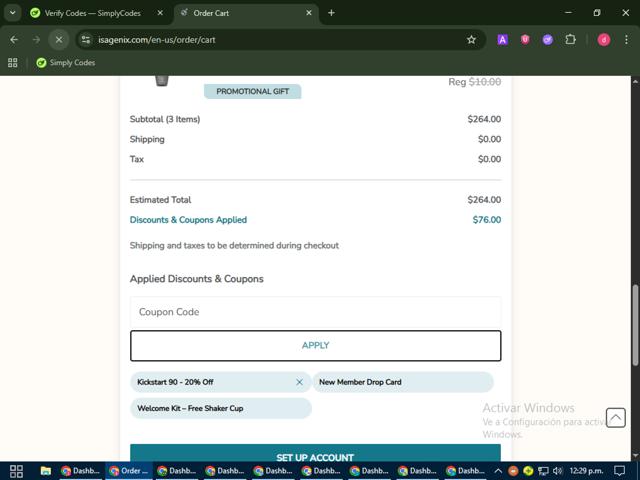Image resolution: width=640 pixels, height=480 pixels.
Task: Focus the isagenix.com address bar URL
Action: click(157, 40)
